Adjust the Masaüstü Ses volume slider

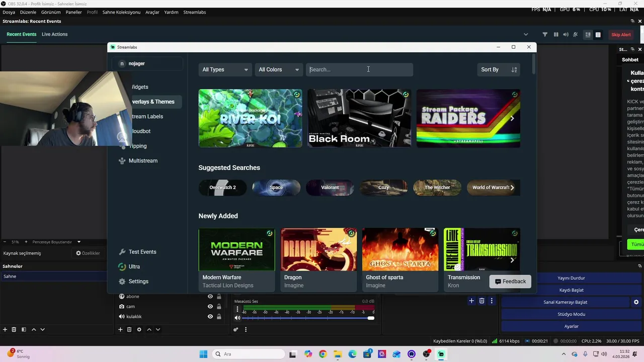[308, 318]
